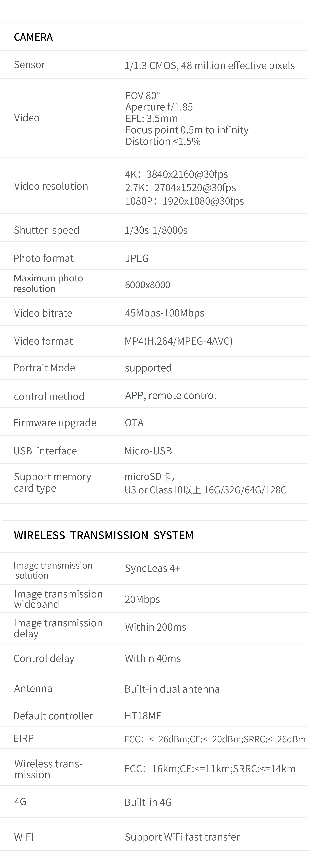Click the Shutter speed label

[x=46, y=230]
